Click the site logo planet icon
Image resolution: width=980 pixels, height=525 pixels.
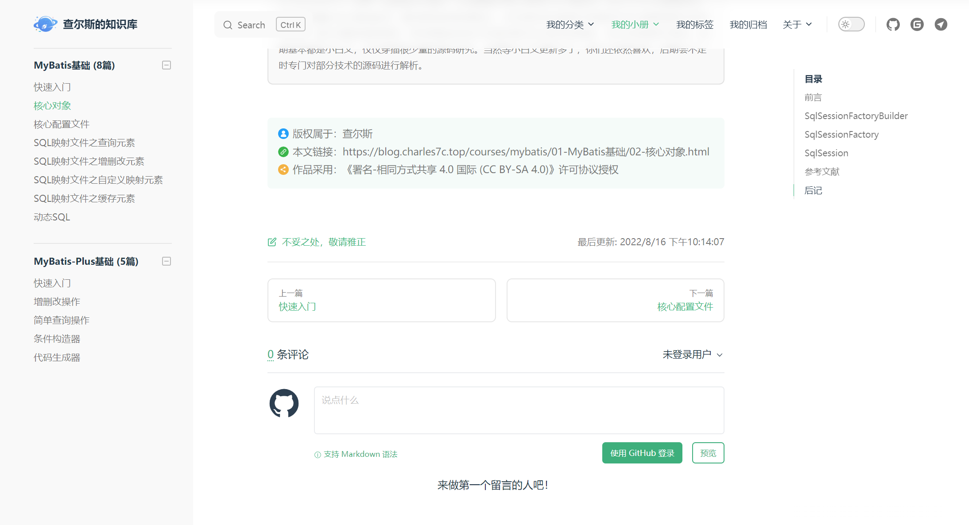point(45,24)
